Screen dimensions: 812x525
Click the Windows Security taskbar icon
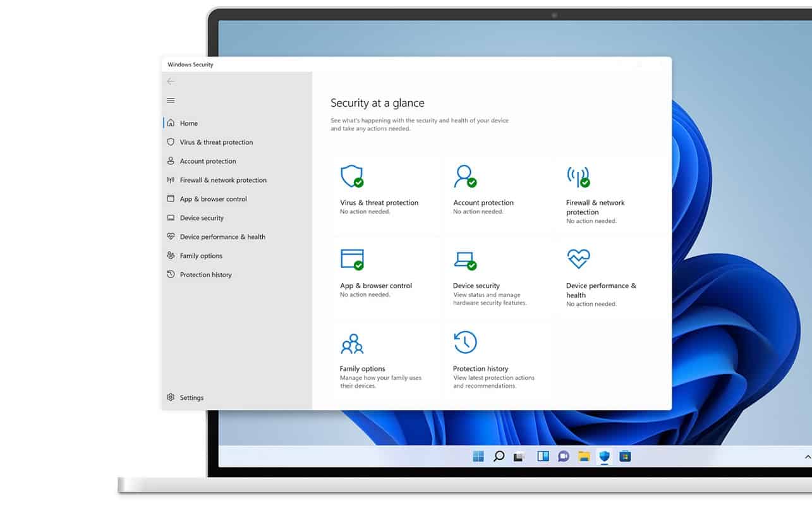[x=605, y=456]
